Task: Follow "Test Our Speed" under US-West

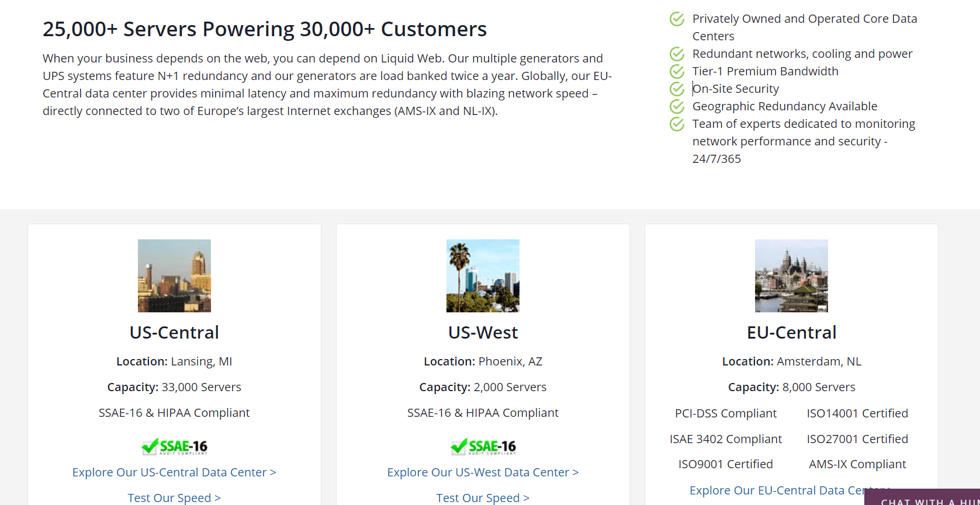Action: 483,497
